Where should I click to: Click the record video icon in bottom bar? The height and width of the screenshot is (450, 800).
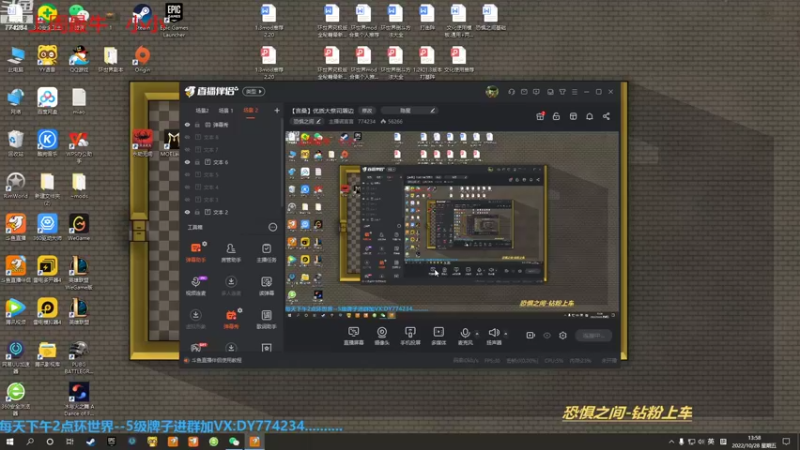[530, 335]
